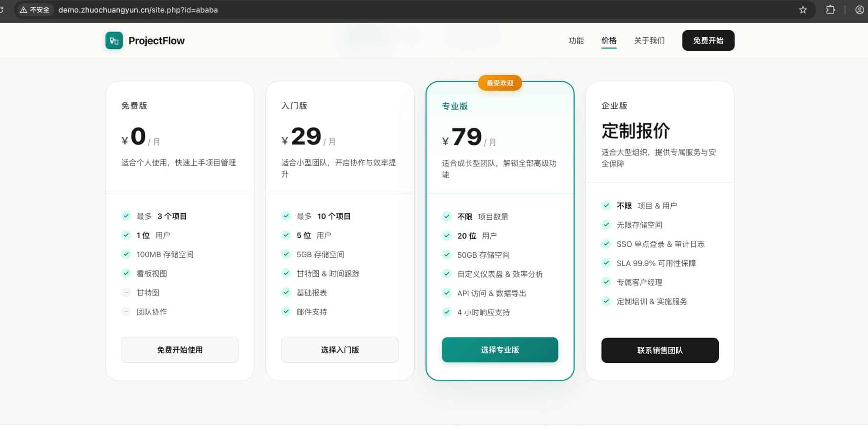Click the 最受欢迎 badge
The width and height of the screenshot is (868, 446).
tap(500, 83)
